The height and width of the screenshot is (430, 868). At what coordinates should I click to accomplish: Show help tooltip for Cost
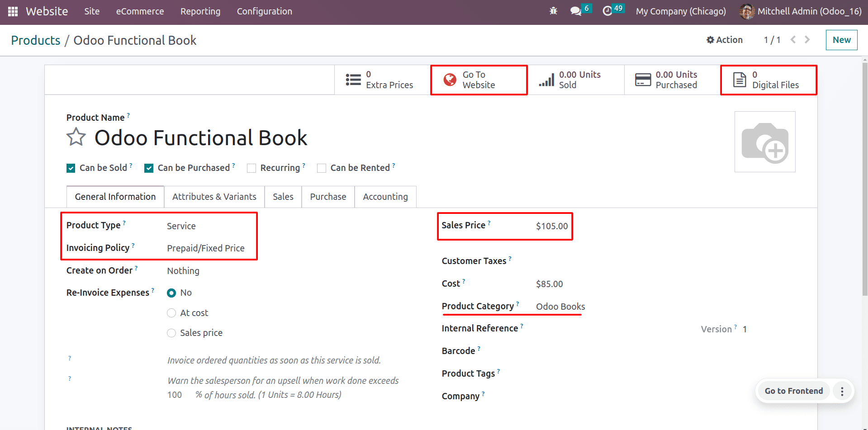[x=464, y=281]
